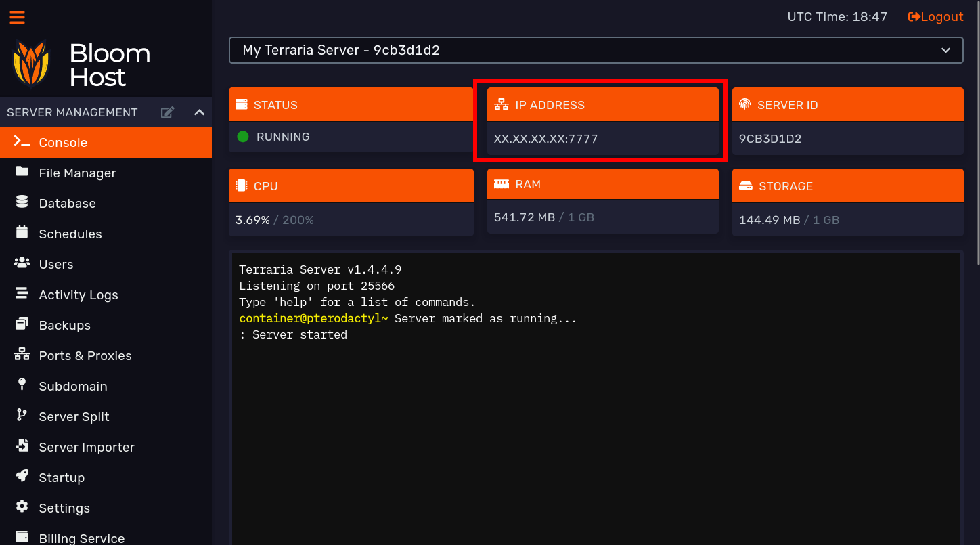Click the Startup rocket icon
The image size is (980, 545).
[x=21, y=477]
